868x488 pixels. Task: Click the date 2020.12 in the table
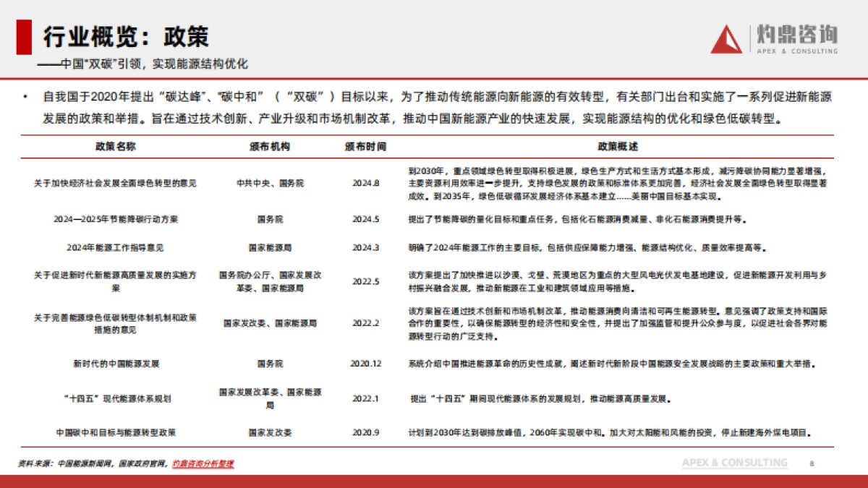pos(365,364)
